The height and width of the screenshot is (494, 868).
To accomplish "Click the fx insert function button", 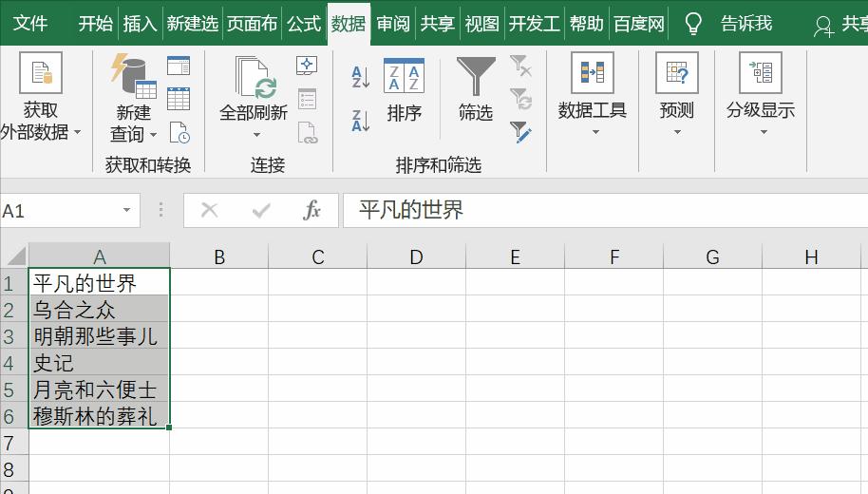I will point(311,210).
